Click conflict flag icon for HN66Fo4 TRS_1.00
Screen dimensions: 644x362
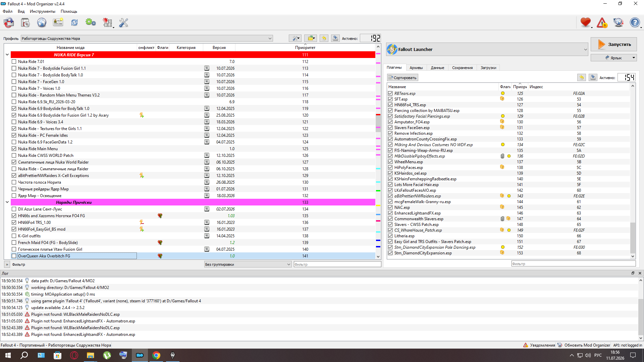(142, 222)
